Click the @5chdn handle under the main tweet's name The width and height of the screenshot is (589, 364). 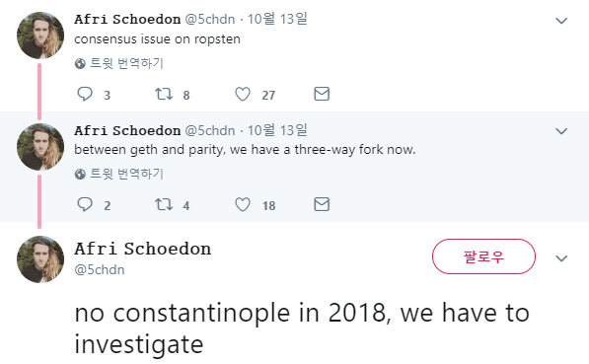point(100,269)
